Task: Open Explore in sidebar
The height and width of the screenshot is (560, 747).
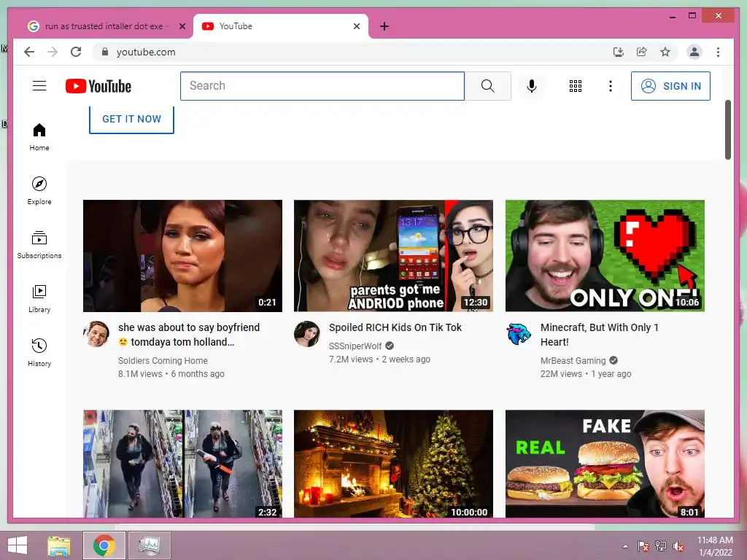Action: click(x=39, y=191)
